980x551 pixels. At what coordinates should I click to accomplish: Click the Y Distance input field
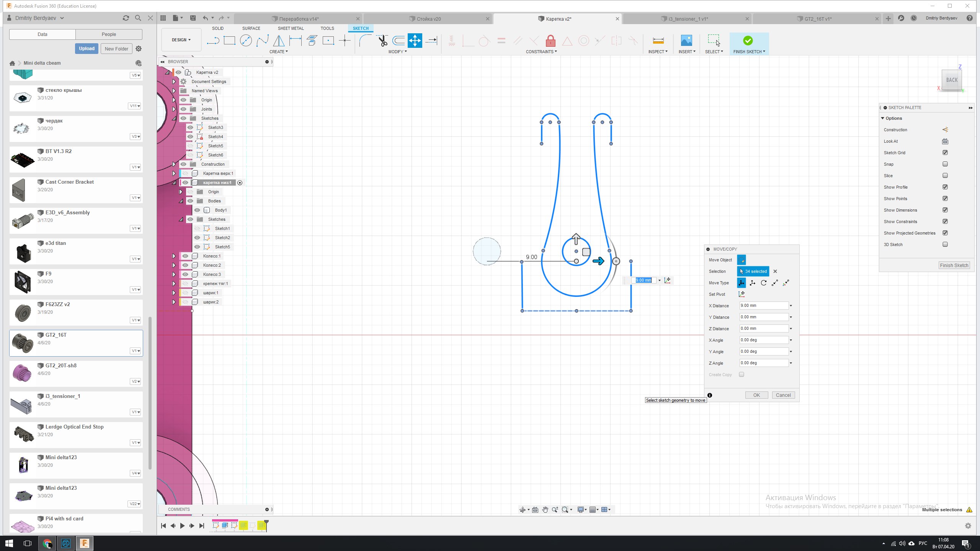(x=764, y=317)
